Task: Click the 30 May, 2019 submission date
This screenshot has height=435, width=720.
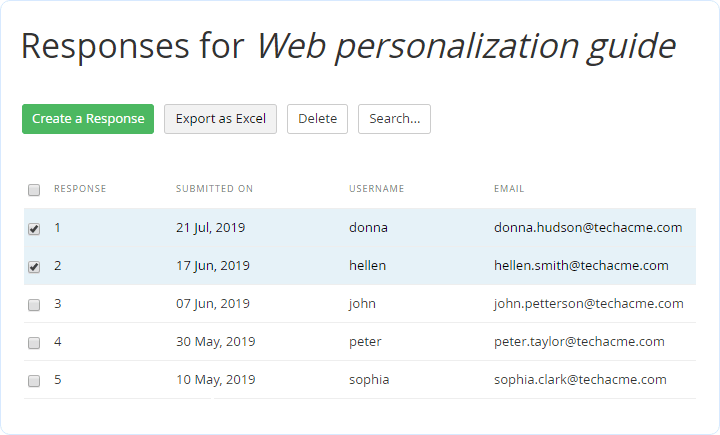Action: click(215, 342)
